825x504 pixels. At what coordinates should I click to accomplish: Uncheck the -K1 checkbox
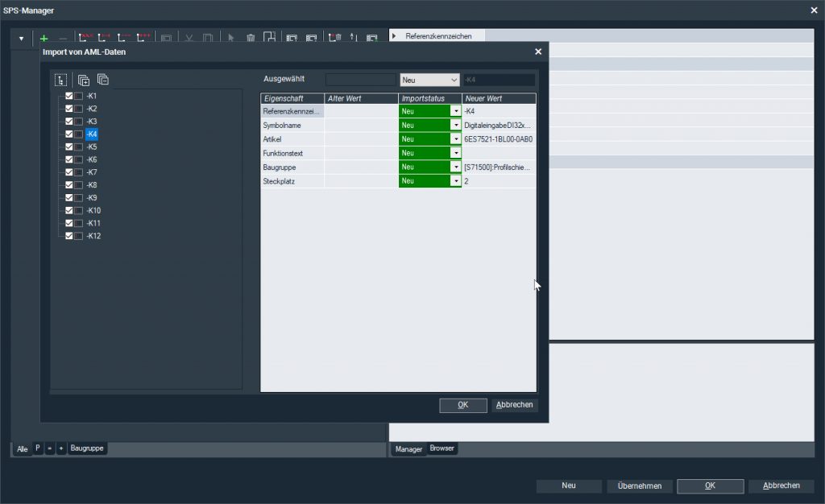[69, 95]
